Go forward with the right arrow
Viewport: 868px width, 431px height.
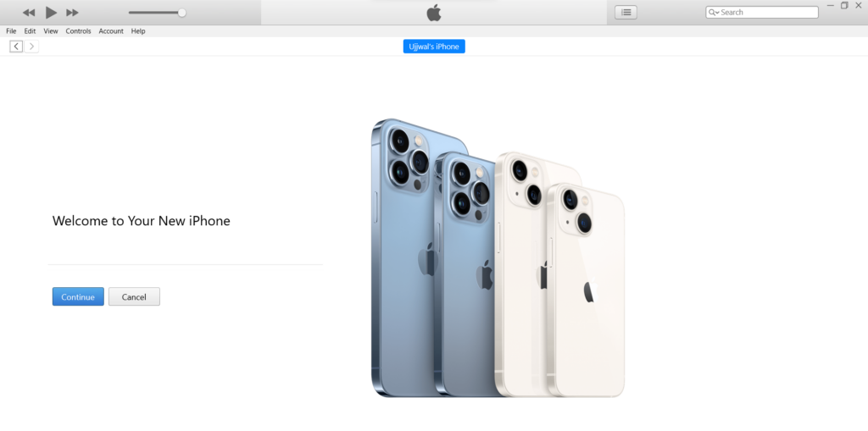(x=31, y=47)
